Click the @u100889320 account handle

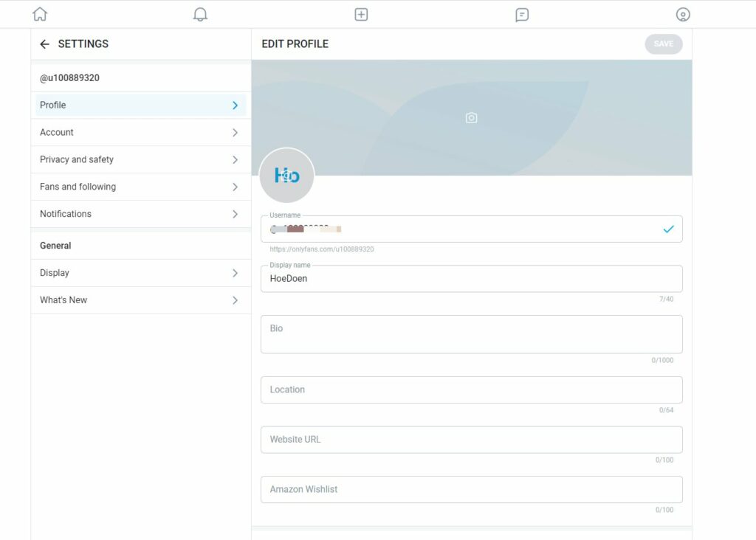pos(69,78)
